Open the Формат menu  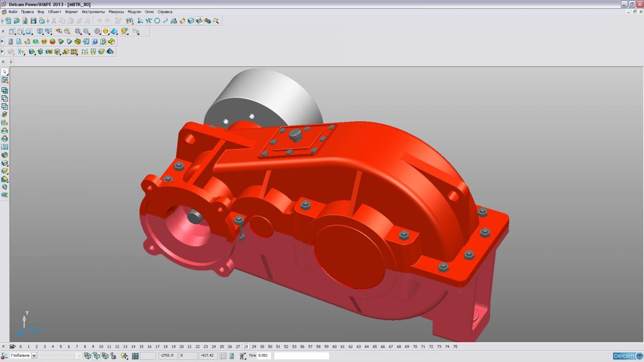(71, 11)
